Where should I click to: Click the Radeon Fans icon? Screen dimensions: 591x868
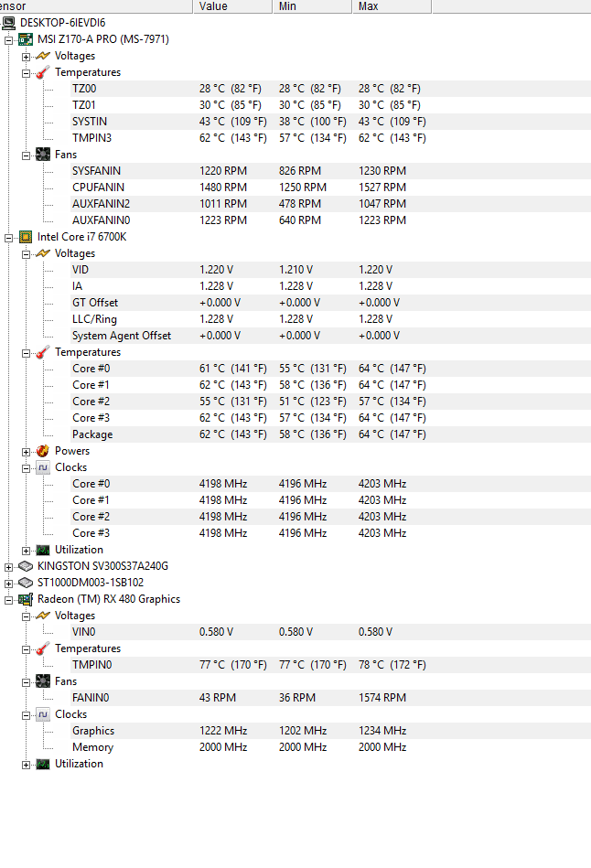[x=43, y=681]
